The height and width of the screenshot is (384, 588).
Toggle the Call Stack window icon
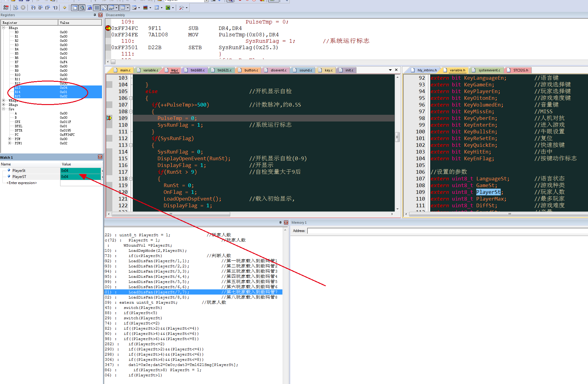(104, 8)
